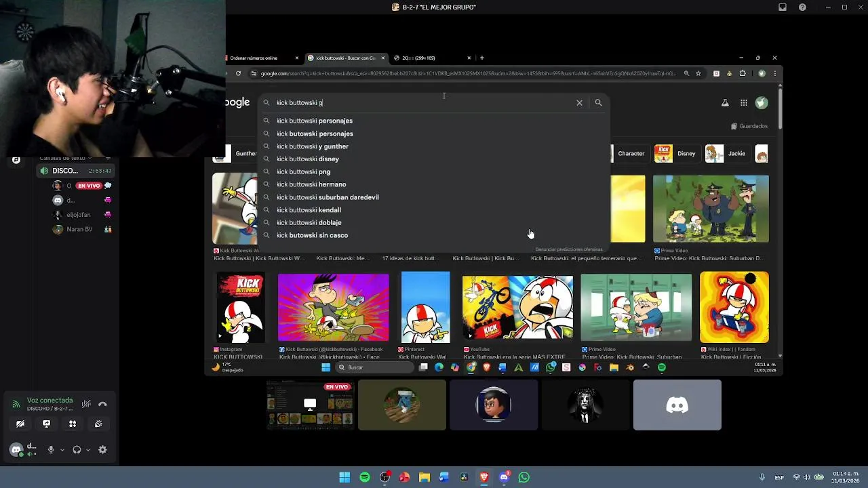Open WhatsApp in the bottom taskbar
868x488 pixels.
524,477
